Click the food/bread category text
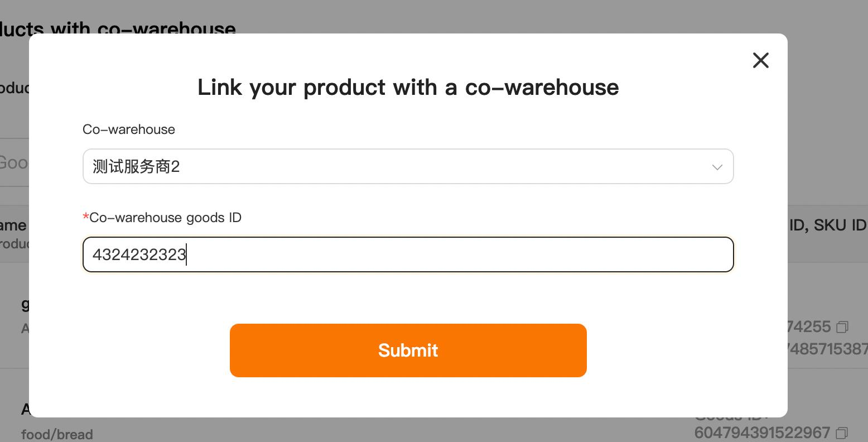 tap(57, 434)
